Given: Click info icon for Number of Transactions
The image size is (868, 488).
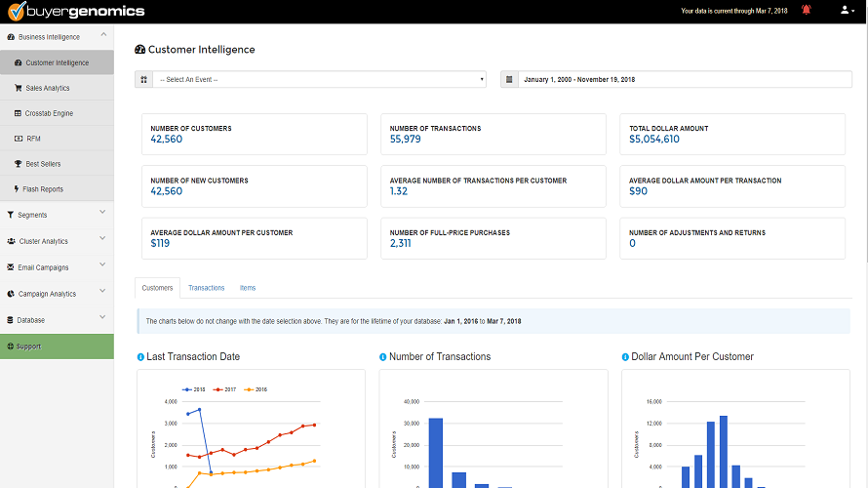Looking at the screenshot, I should (382, 357).
